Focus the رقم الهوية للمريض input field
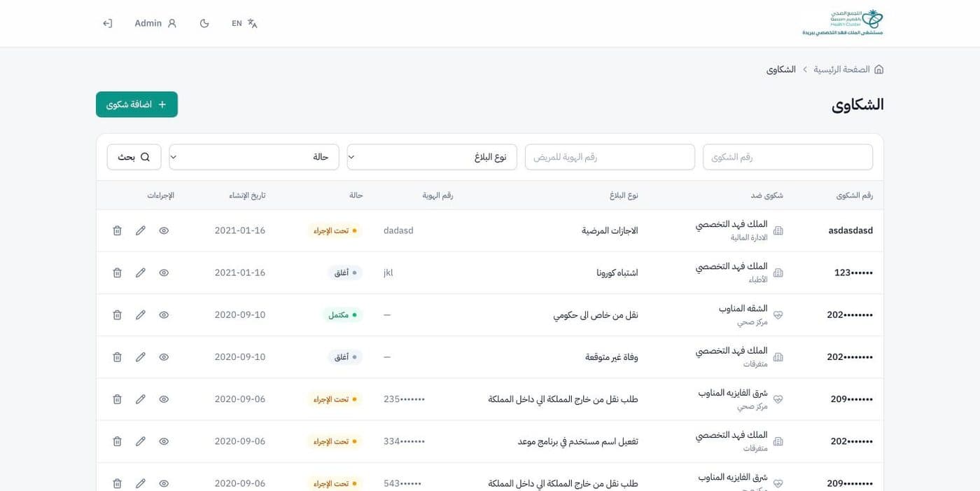 [x=610, y=157]
